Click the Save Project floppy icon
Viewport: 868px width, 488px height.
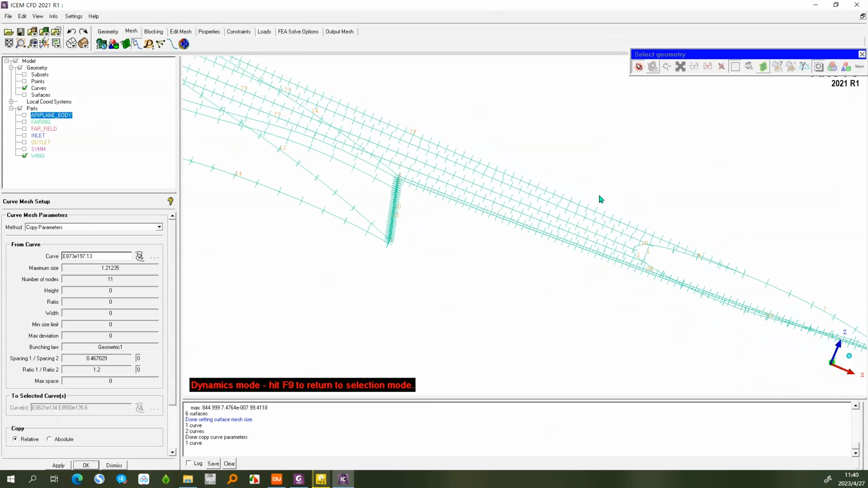20,32
